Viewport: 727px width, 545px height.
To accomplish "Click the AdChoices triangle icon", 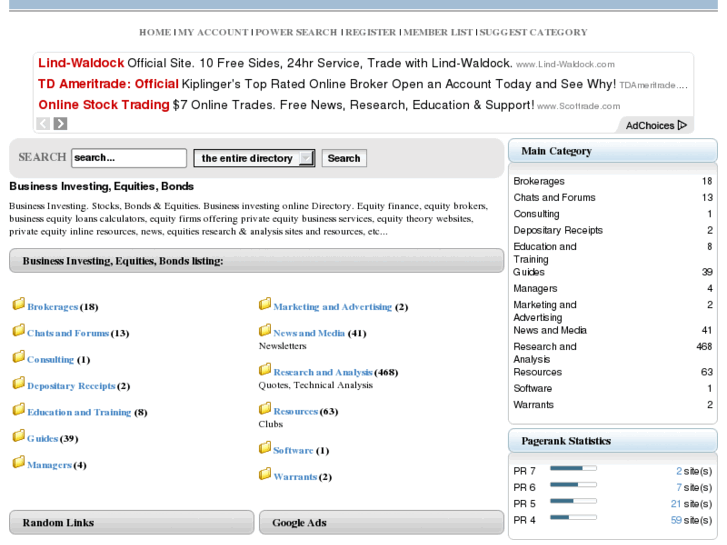I will pyautogui.click(x=682, y=125).
